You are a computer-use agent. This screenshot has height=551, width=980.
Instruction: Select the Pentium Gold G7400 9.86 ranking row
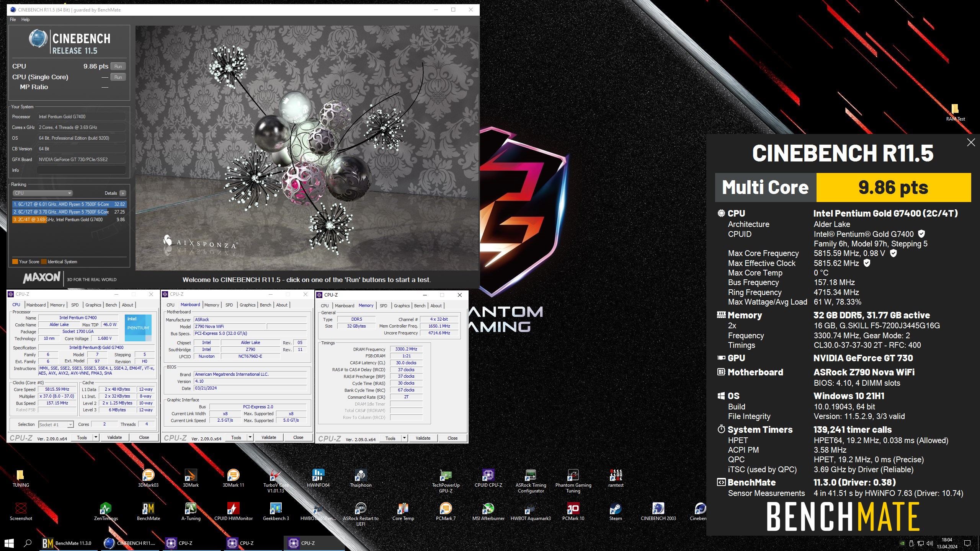click(69, 220)
